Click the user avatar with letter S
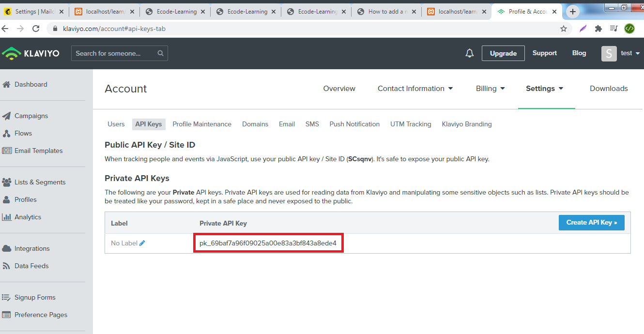 (x=609, y=53)
